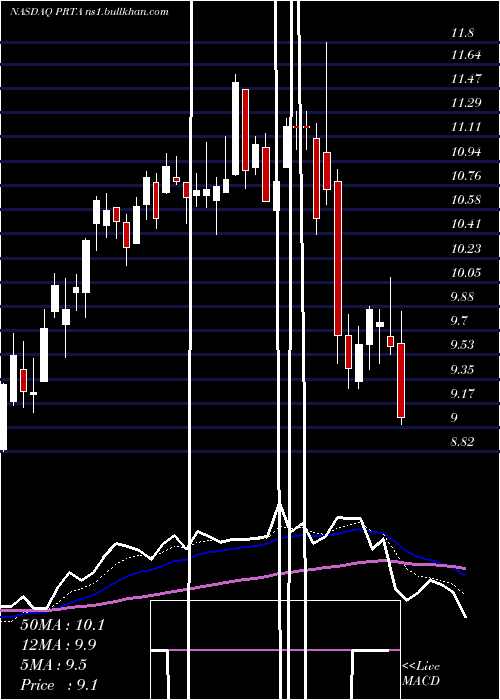
Task: Click the 11.29 price axis label
Action: point(466,103)
